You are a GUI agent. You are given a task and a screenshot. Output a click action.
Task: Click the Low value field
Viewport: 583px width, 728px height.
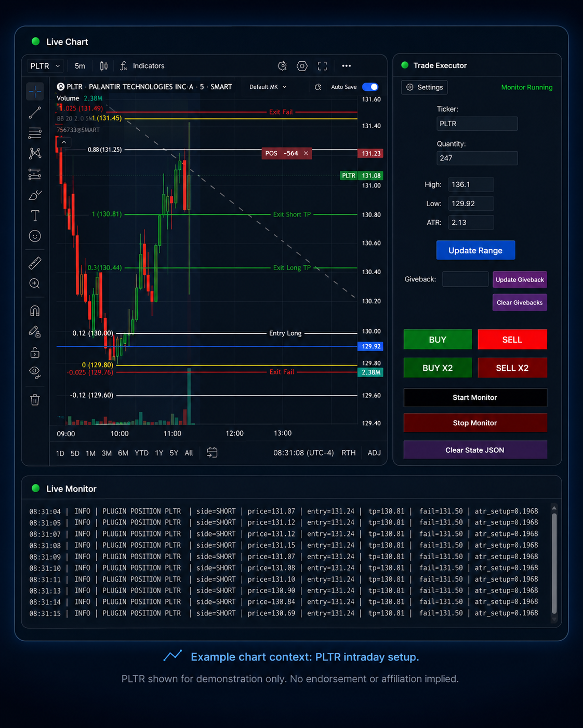coord(471,204)
